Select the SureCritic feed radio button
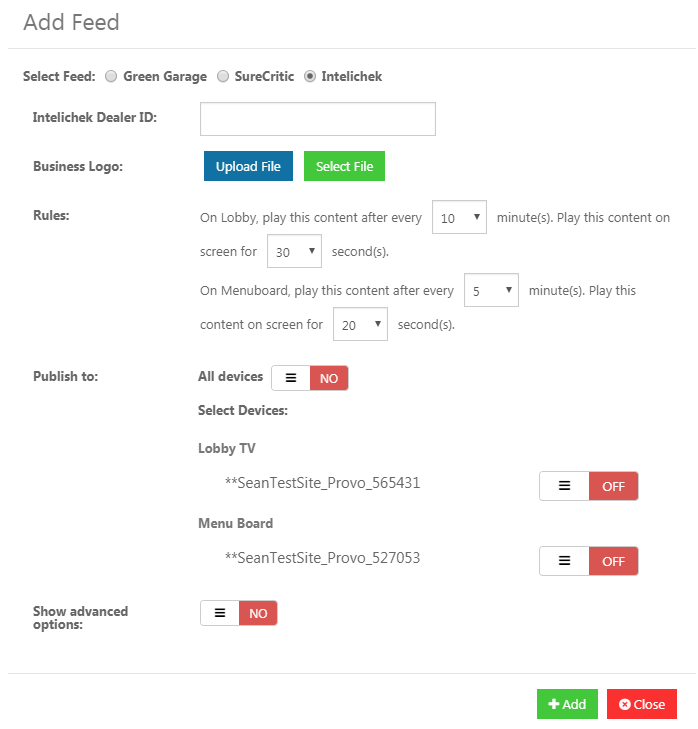This screenshot has height=729, width=698. pyautogui.click(x=223, y=76)
